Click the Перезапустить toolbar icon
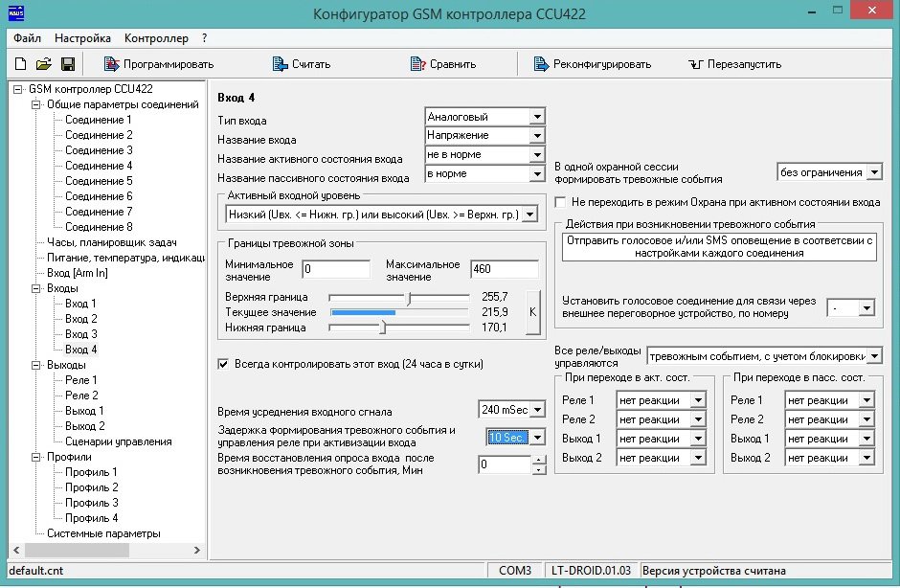This screenshot has width=900, height=588. point(695,64)
